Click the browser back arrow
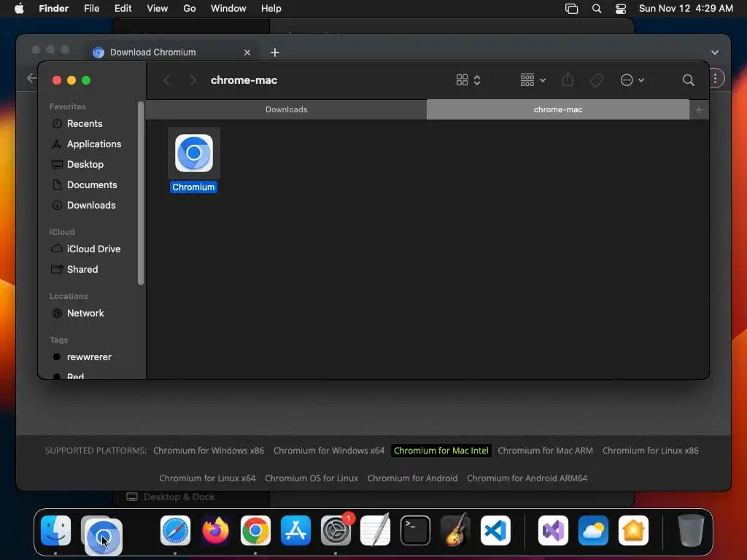Image resolution: width=747 pixels, height=560 pixels. tap(31, 78)
